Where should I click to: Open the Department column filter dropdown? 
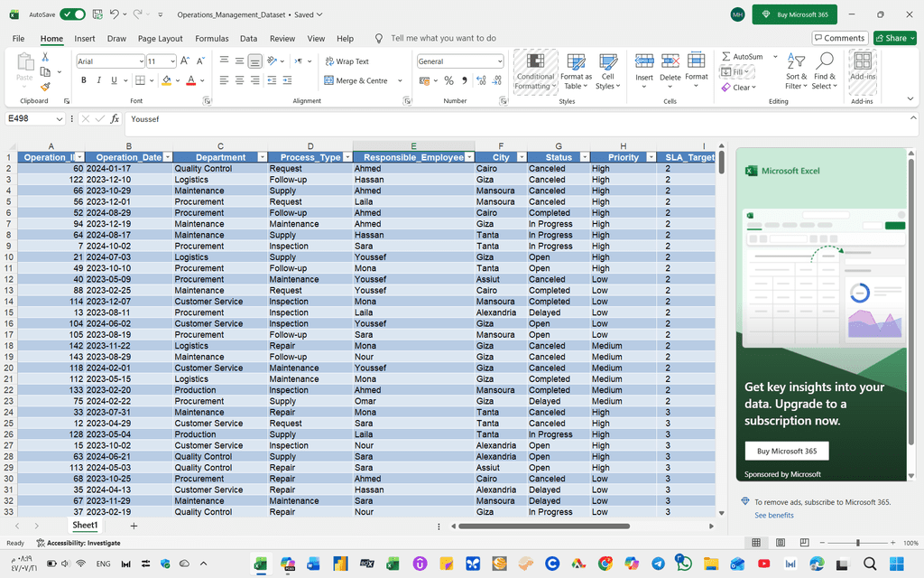pyautogui.click(x=263, y=157)
